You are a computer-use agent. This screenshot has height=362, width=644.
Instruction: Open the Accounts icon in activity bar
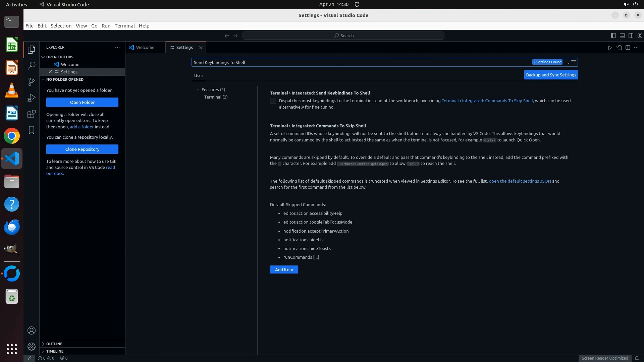pos(32,330)
